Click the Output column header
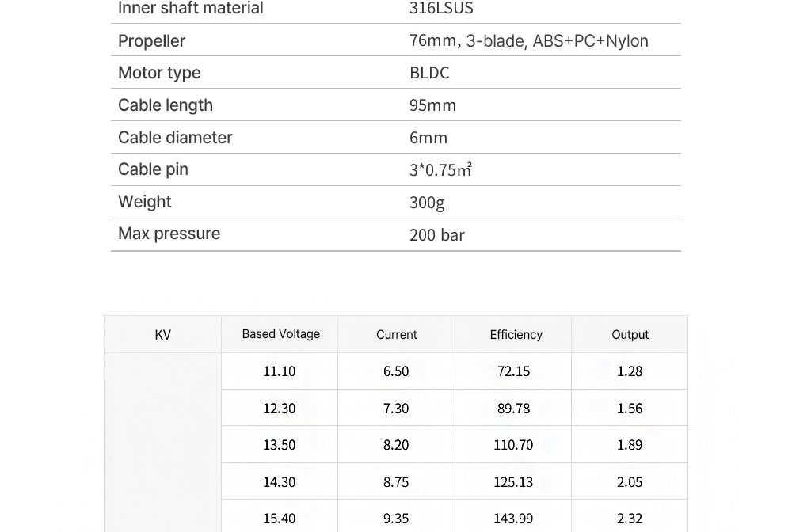This screenshot has height=532, width=792. point(630,335)
